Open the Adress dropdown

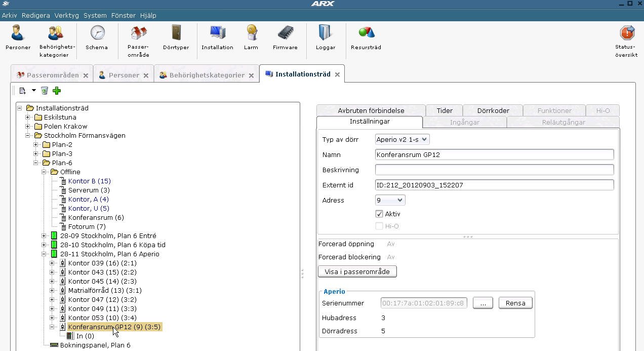(389, 200)
